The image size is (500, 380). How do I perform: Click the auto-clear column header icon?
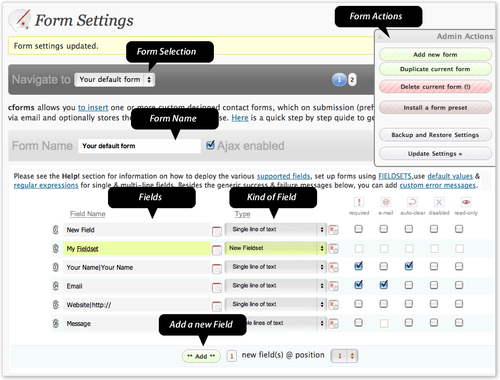[x=412, y=202]
